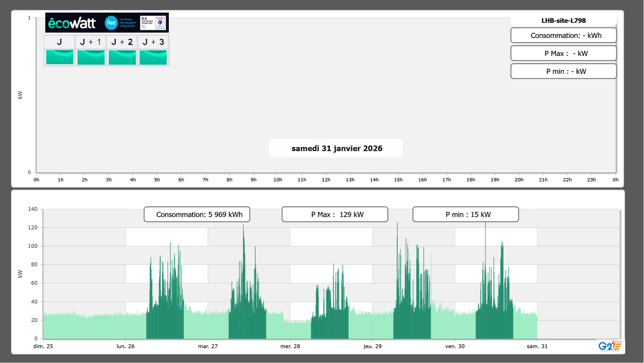Click the écowatt logo
644x363 pixels.
click(72, 23)
